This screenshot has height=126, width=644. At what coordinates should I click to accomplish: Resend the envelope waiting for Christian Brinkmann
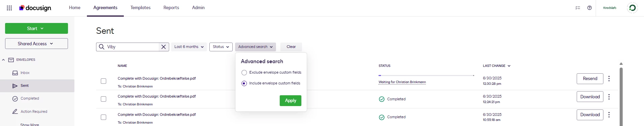pos(590,79)
